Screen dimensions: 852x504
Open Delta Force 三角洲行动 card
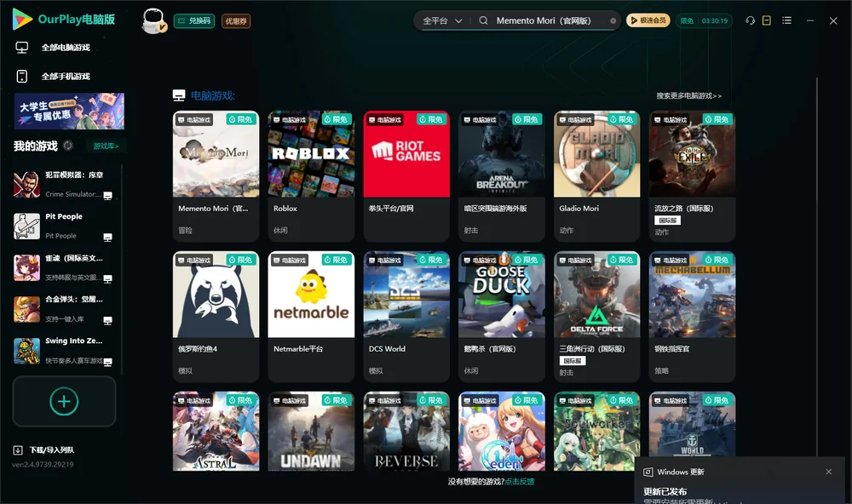(x=596, y=316)
